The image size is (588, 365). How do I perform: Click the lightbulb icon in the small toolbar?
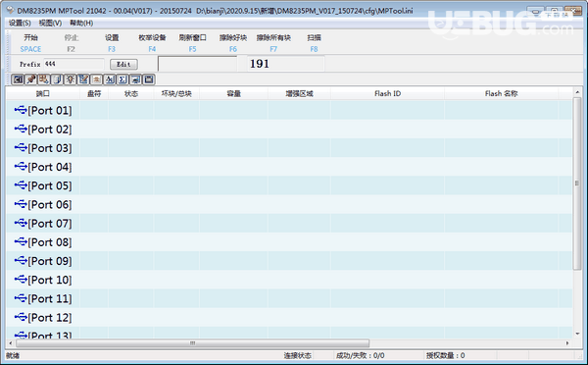71,79
